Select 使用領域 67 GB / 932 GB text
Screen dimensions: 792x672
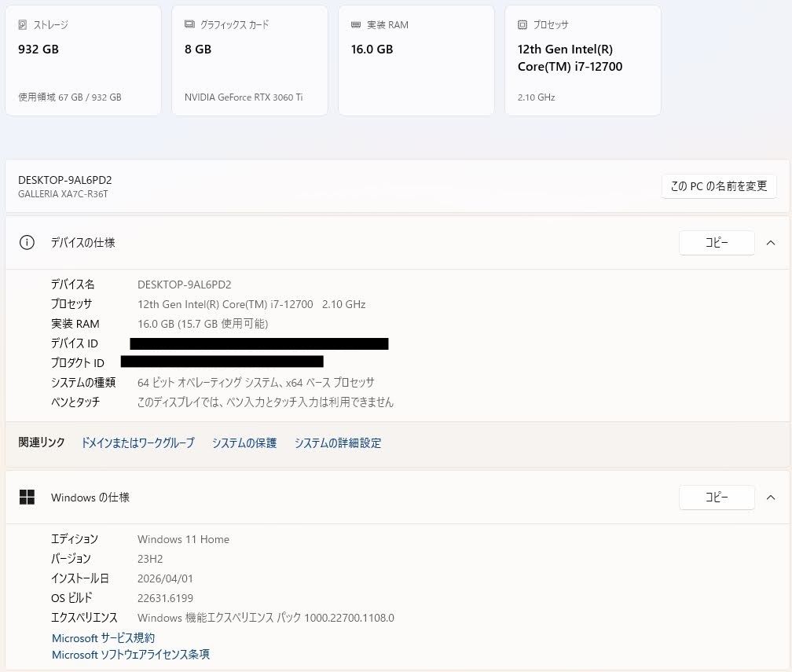click(70, 97)
